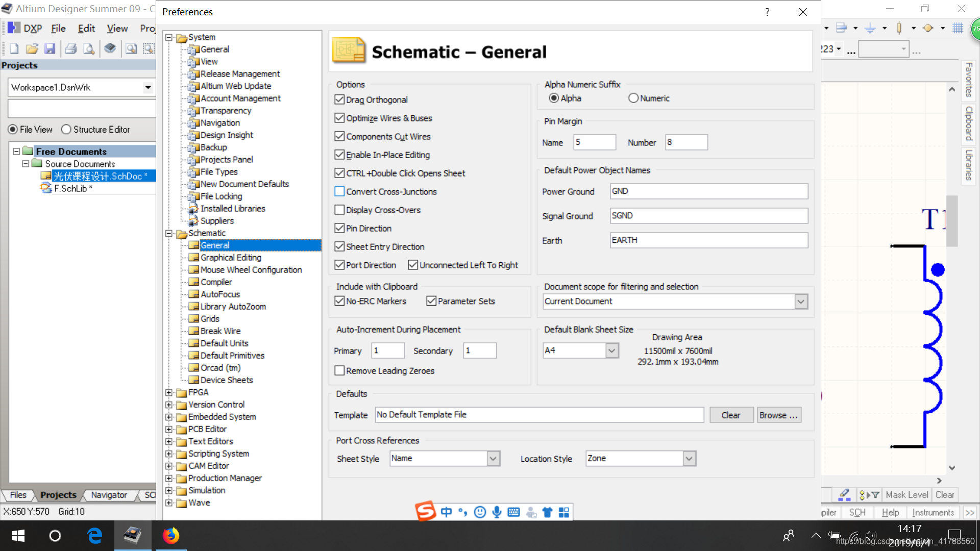Click the soft keyboard icon on IME bar
Screen dimensions: 980x551
[x=513, y=512]
